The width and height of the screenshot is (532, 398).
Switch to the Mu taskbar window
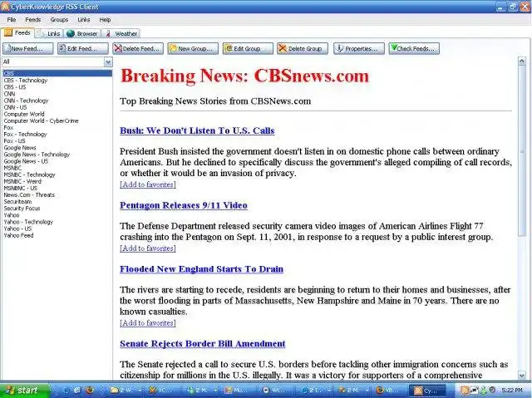coord(239,391)
